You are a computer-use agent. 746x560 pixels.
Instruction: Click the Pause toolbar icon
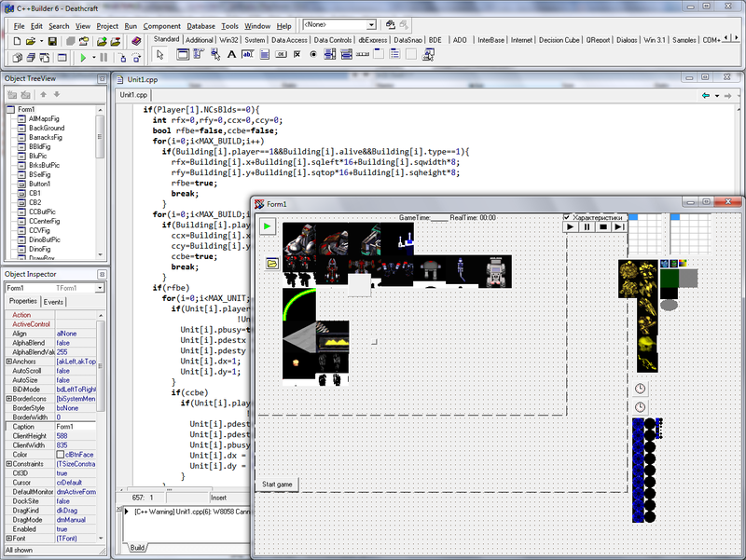click(104, 58)
